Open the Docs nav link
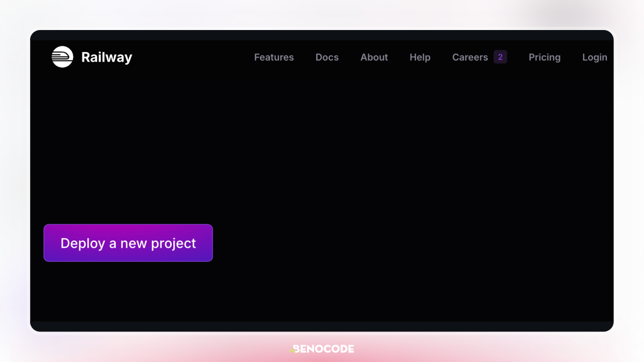Screen dimensions: 644x362 pos(327,57)
